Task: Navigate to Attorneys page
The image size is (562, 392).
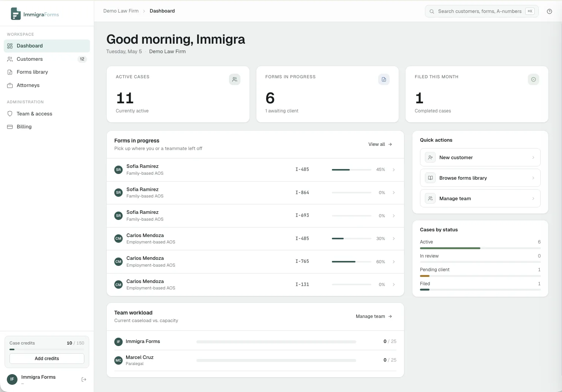Action: (x=47, y=85)
